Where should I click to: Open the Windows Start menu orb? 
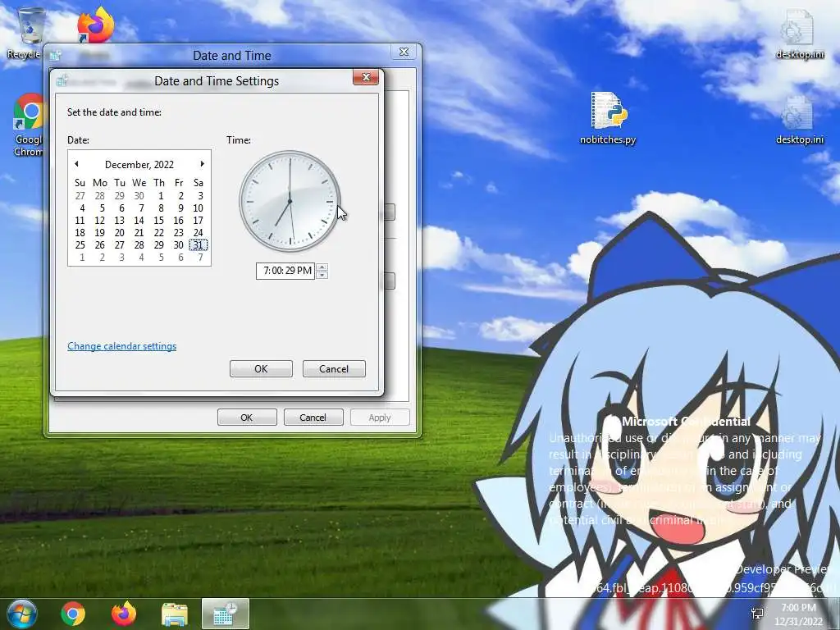tap(21, 614)
